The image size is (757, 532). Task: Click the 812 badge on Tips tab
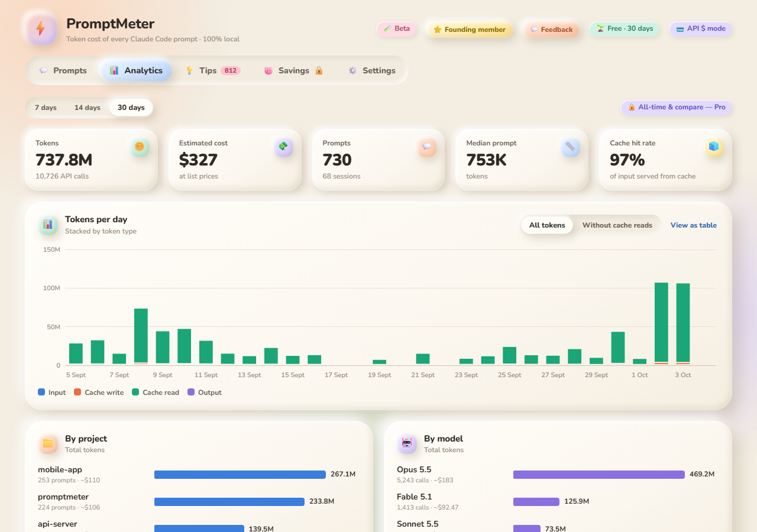[231, 70]
